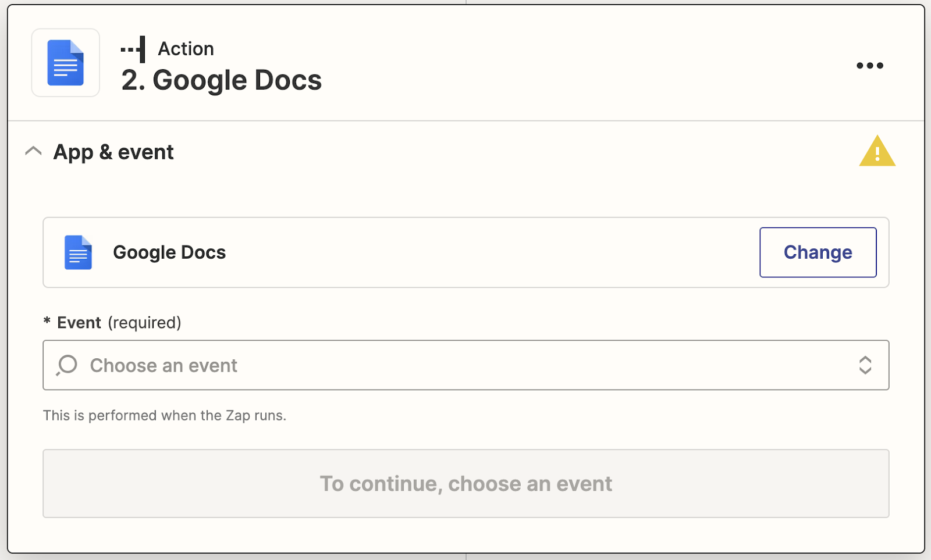Click the 'Choose an event' placeholder text
The height and width of the screenshot is (560, 931).
click(x=164, y=365)
